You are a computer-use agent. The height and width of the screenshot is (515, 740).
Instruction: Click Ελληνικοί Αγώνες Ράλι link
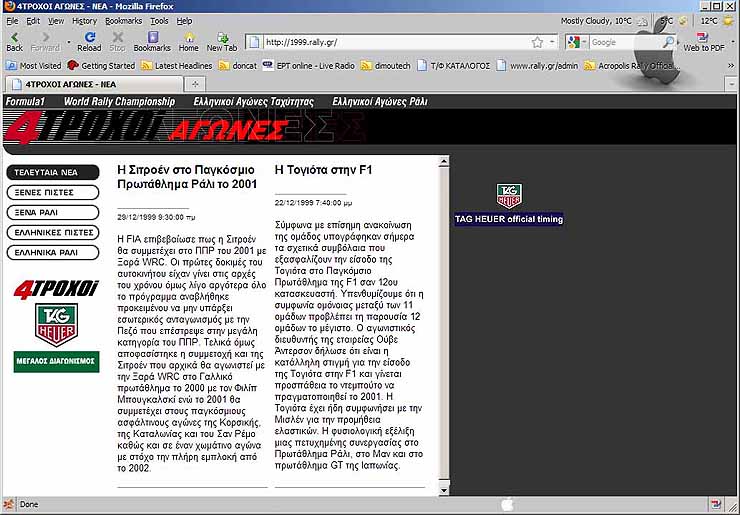[379, 101]
